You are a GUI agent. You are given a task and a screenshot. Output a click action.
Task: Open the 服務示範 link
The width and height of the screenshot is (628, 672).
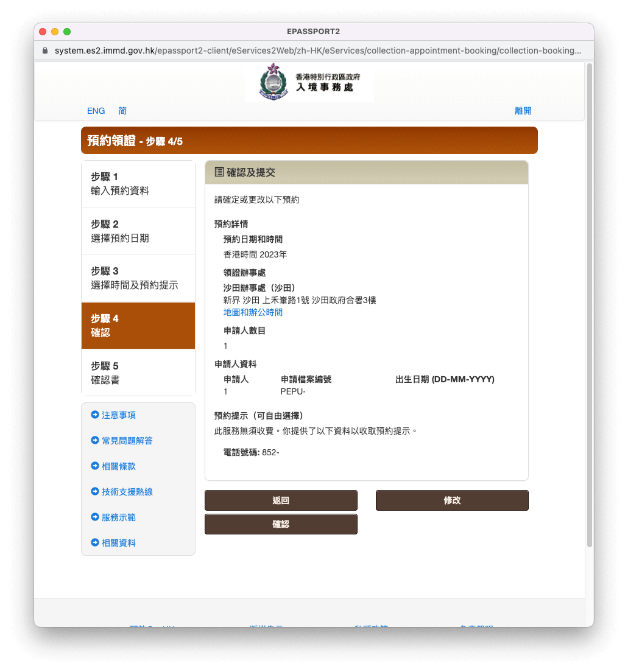click(x=119, y=517)
